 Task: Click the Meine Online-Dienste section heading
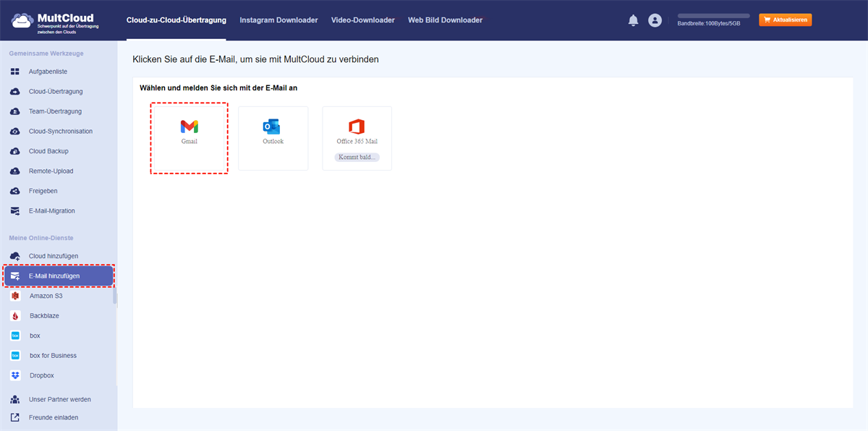41,238
